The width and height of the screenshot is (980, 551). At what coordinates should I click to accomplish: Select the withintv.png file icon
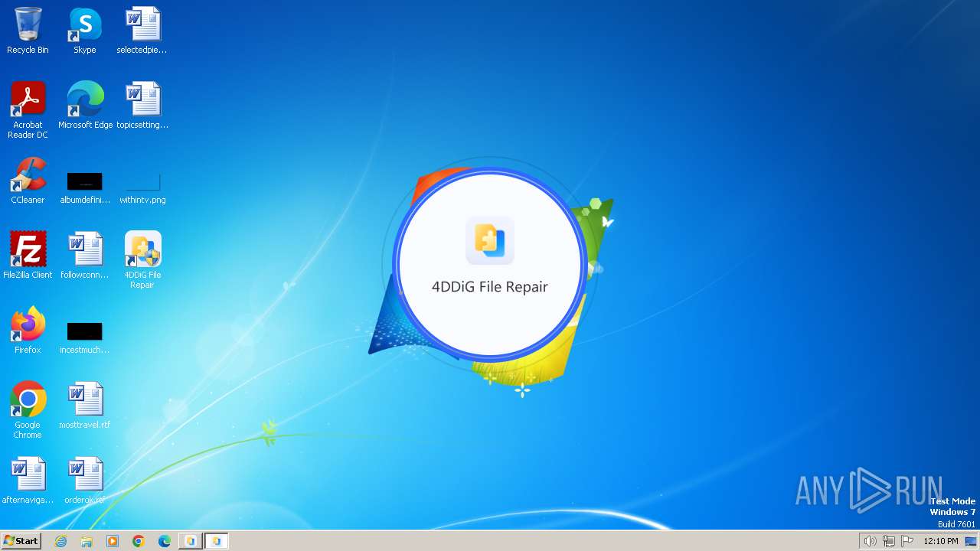pos(142,187)
